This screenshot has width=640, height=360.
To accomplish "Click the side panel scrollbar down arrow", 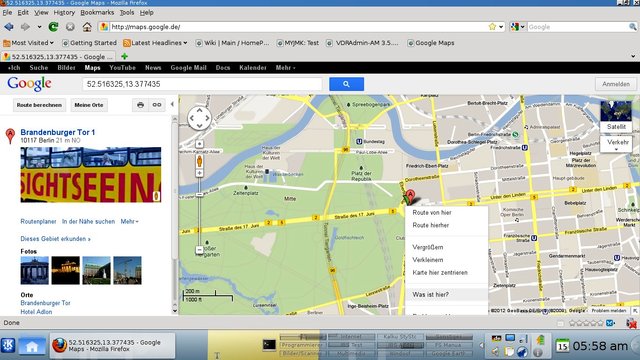I will point(175,311).
